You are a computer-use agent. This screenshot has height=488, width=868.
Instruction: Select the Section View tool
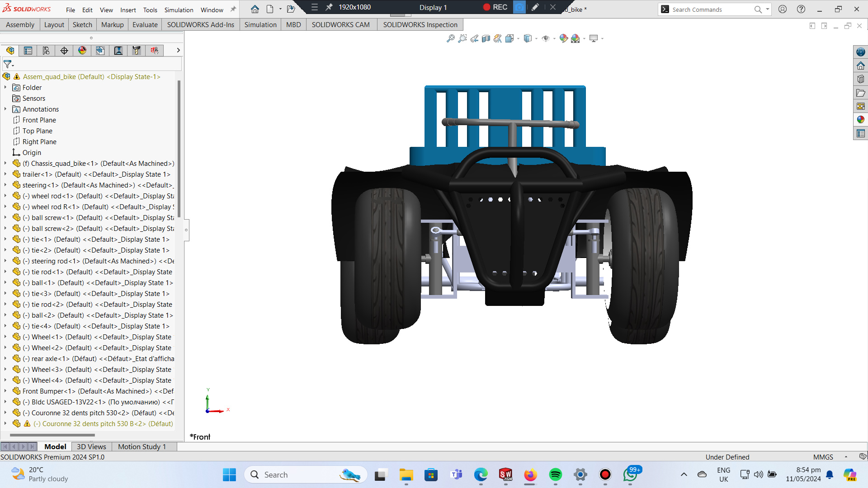tap(486, 39)
